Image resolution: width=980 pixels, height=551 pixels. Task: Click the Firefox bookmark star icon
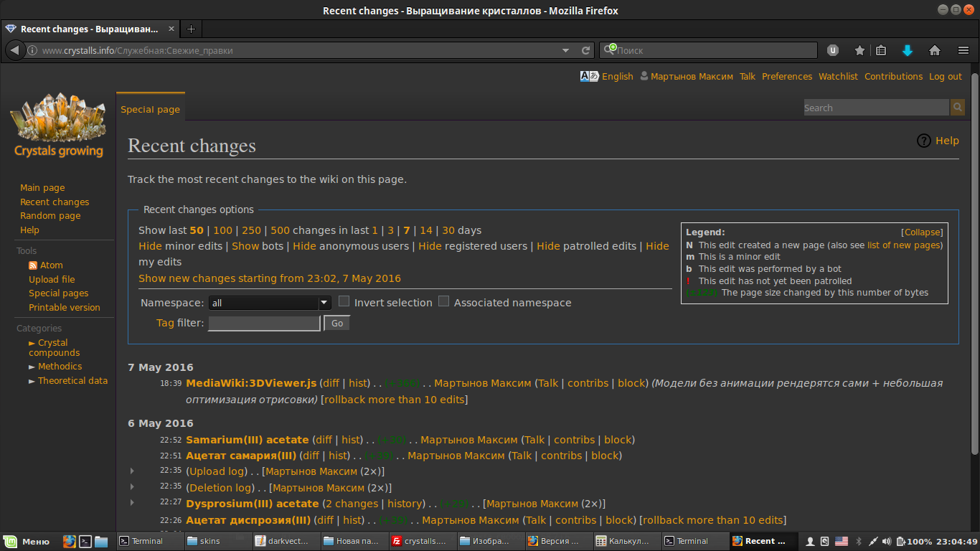click(x=859, y=50)
